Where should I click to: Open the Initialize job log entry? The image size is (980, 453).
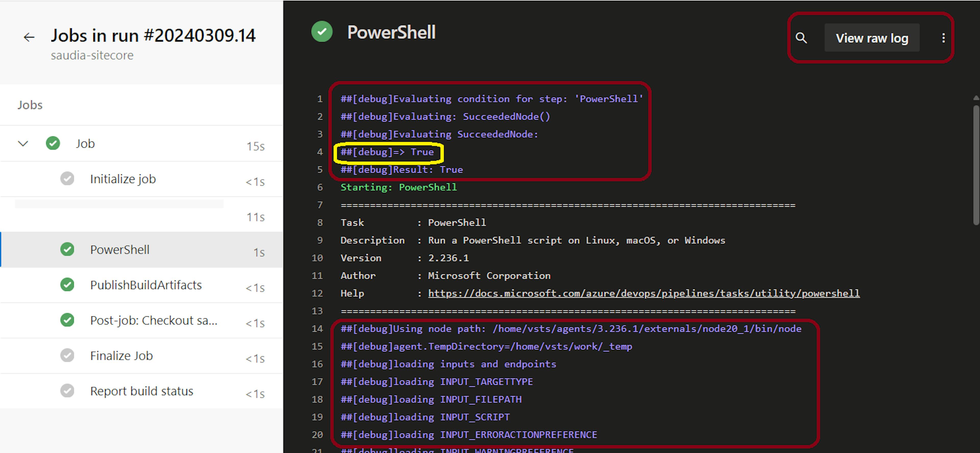[x=123, y=178]
